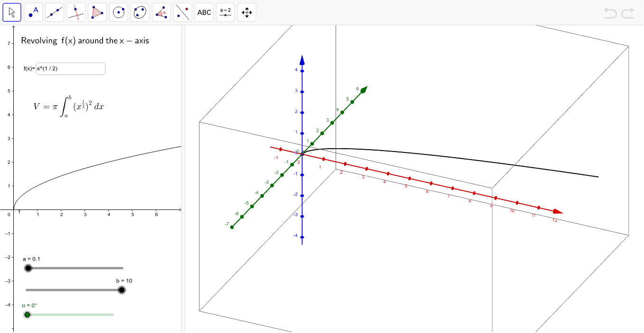This screenshot has width=644, height=333.
Task: Select the ABC Text tool
Action: click(x=204, y=12)
